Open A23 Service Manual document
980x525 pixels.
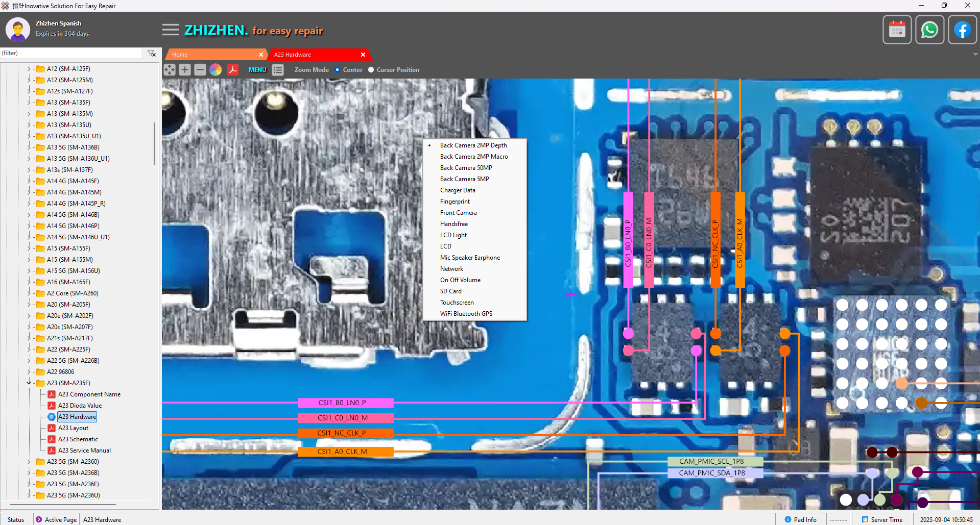click(x=84, y=451)
